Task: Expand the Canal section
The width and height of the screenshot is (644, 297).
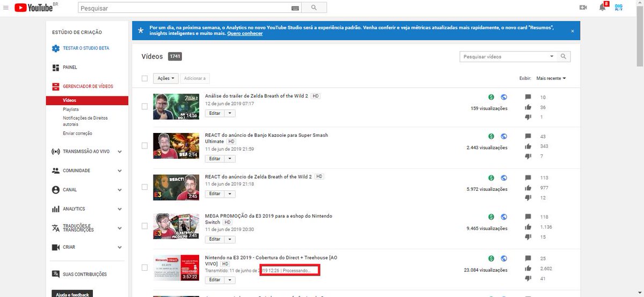Action: click(x=120, y=190)
